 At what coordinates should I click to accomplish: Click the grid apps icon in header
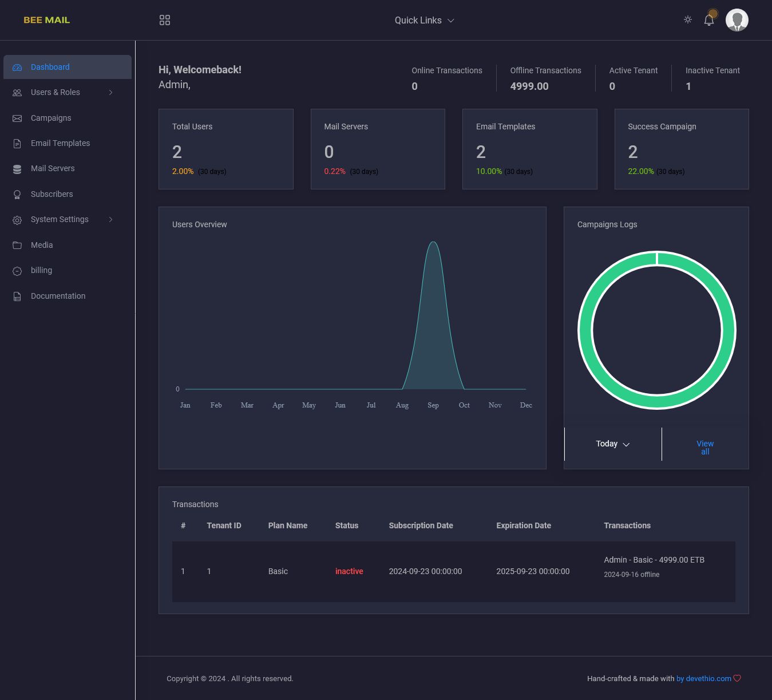[165, 20]
